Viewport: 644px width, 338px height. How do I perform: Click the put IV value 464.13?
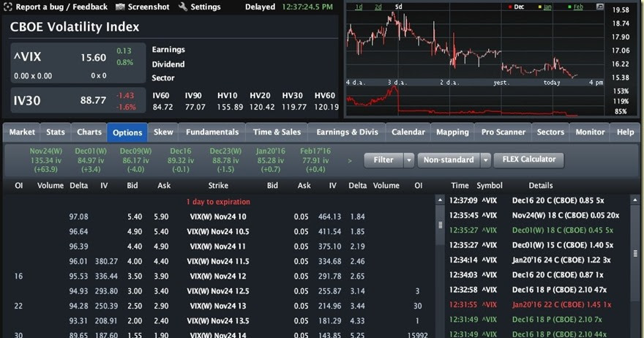tap(329, 217)
